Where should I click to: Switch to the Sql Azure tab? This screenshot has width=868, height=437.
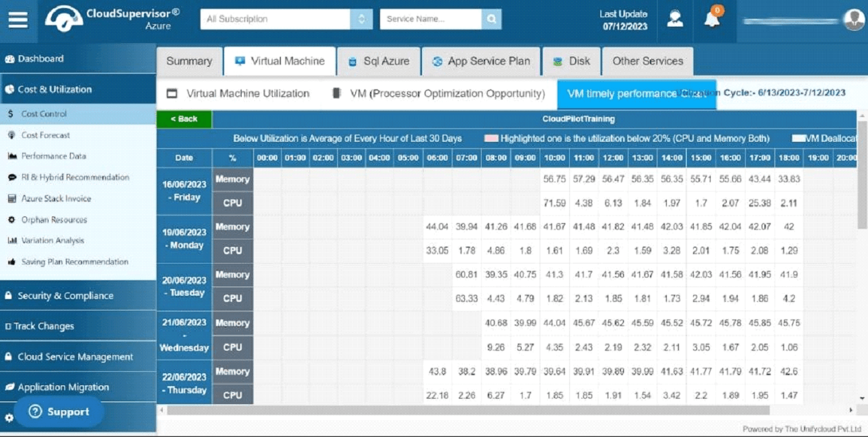tap(379, 61)
